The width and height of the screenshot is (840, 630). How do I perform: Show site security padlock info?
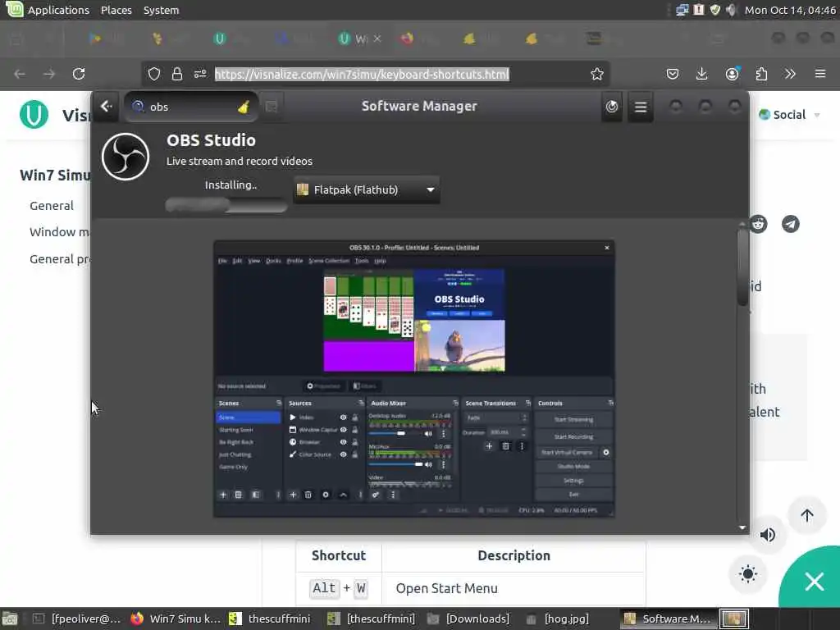[x=177, y=74]
